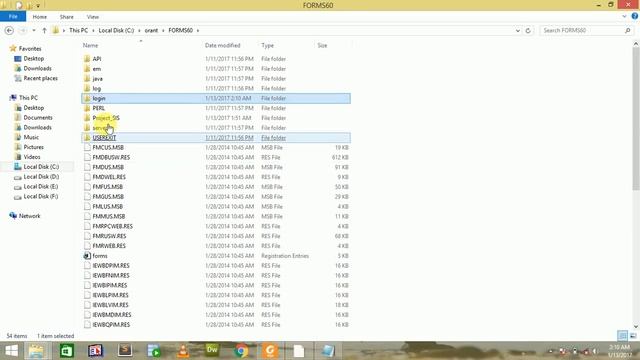640x360 pixels.
Task: Select the IEWBDPIM.RES file
Action: point(111,266)
